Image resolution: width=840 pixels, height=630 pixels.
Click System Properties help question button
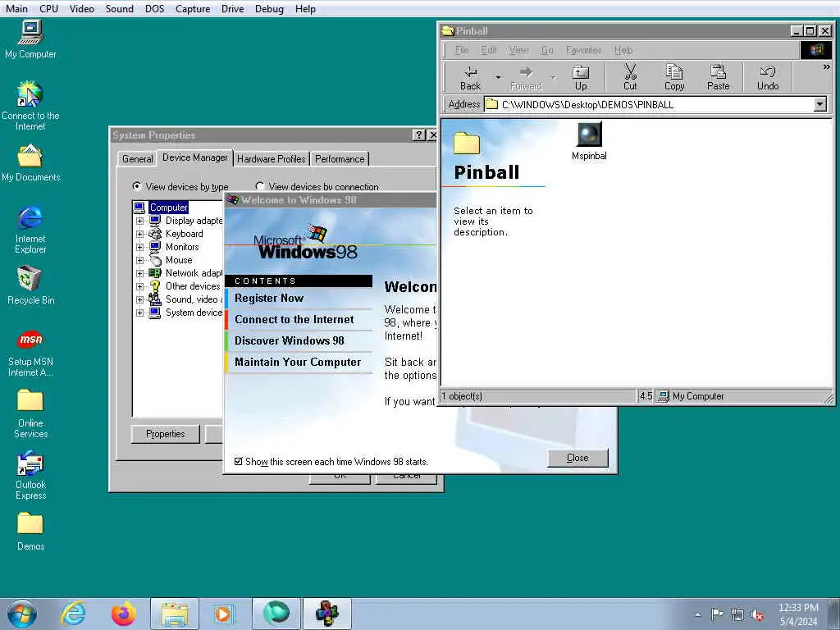419,135
